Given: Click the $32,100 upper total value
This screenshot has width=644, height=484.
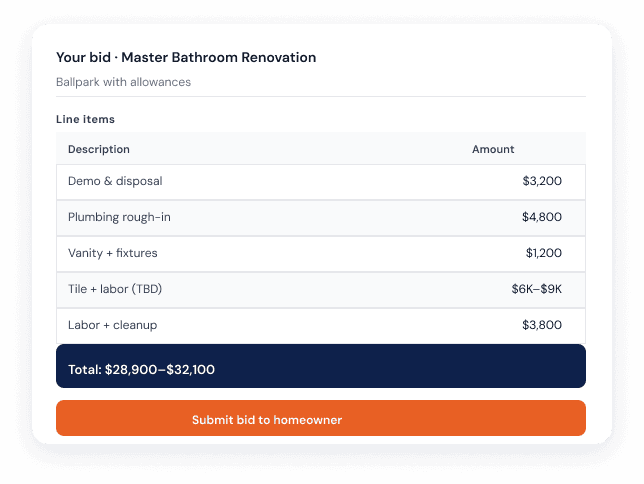Looking at the screenshot, I should [x=190, y=370].
